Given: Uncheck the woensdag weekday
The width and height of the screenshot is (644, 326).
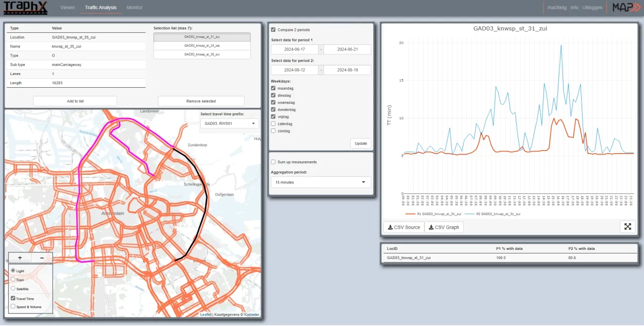Looking at the screenshot, I should (x=273, y=102).
